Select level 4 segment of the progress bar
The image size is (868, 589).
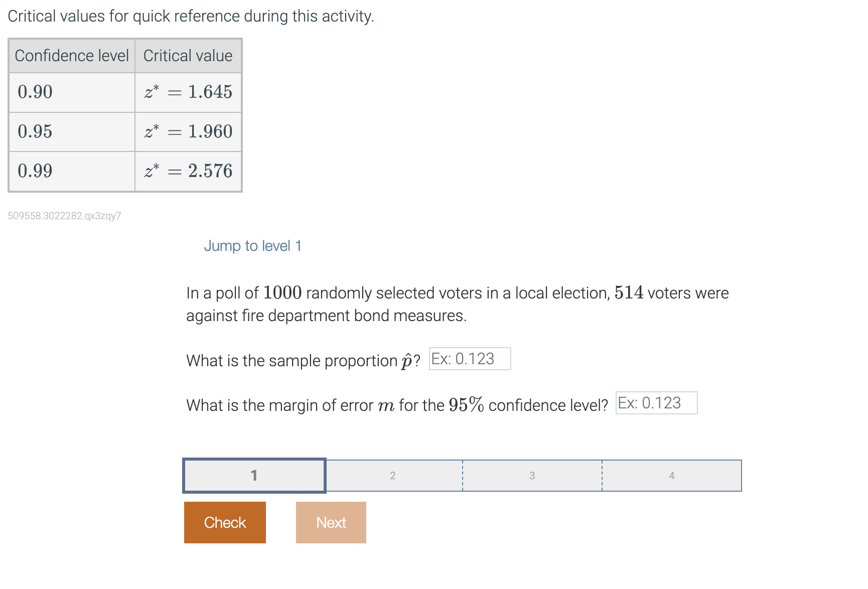[671, 476]
